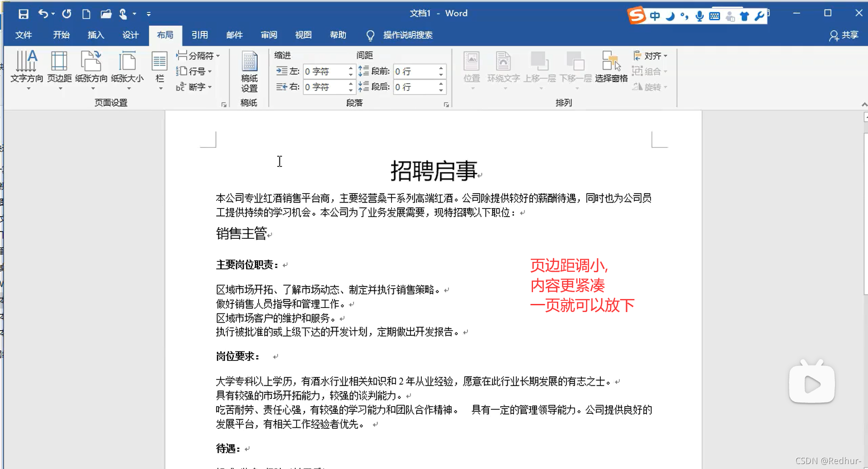Open 稿纸设置 (Grid Paper Settings)
Viewport: 868px width, 469px height.
[249, 72]
